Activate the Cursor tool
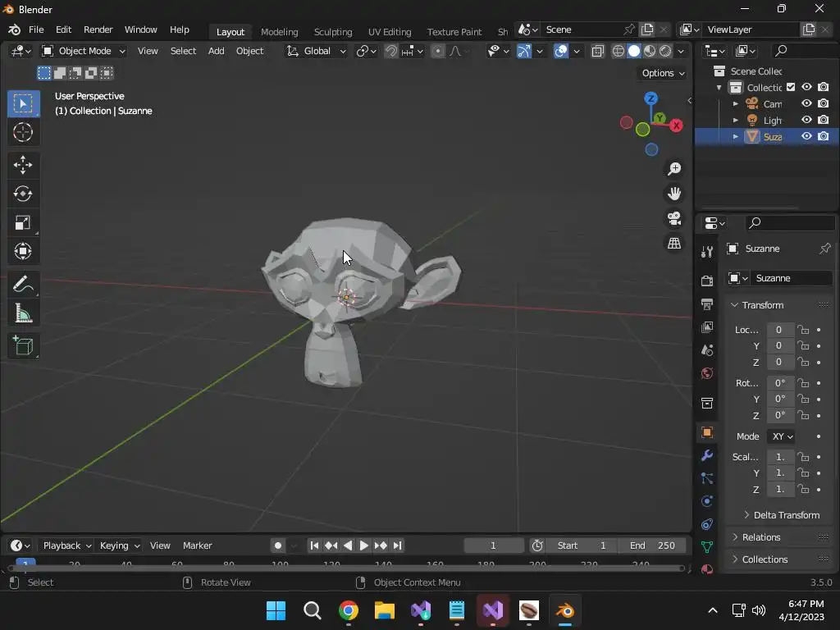The width and height of the screenshot is (840, 630). point(23,132)
